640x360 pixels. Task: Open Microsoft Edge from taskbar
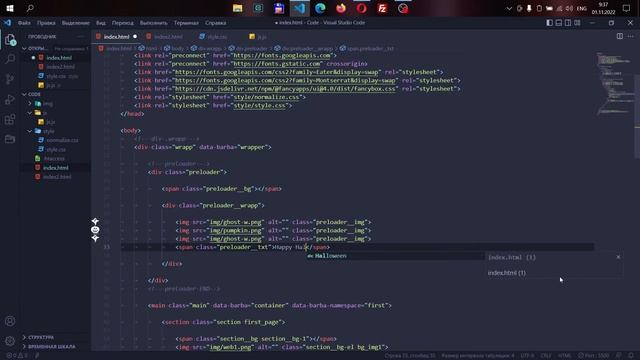point(320,8)
